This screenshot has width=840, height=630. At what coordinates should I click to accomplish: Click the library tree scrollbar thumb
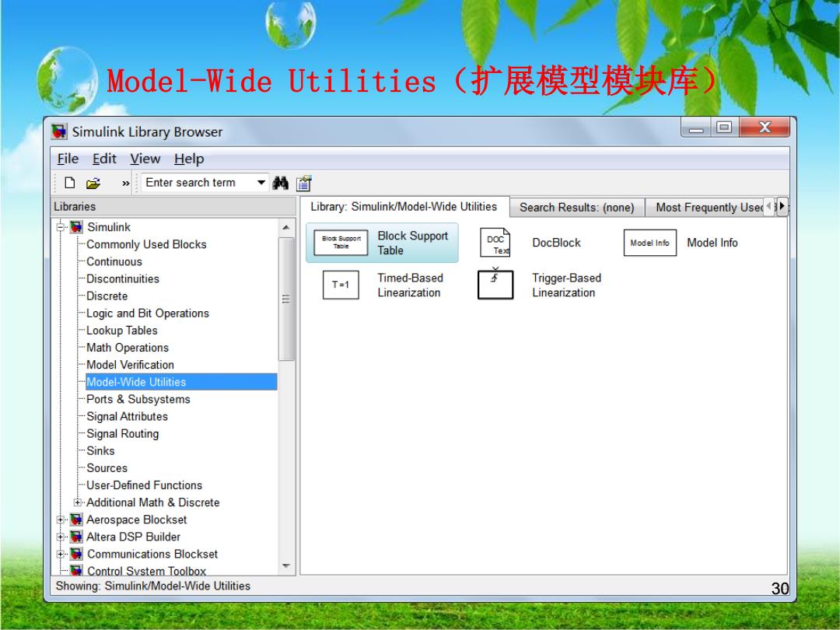[286, 299]
